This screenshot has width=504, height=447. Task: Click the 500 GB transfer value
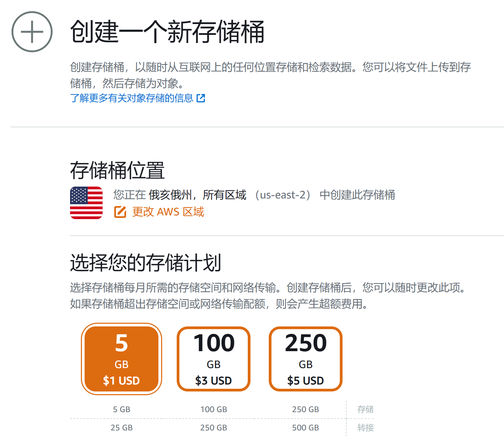pyautogui.click(x=306, y=428)
